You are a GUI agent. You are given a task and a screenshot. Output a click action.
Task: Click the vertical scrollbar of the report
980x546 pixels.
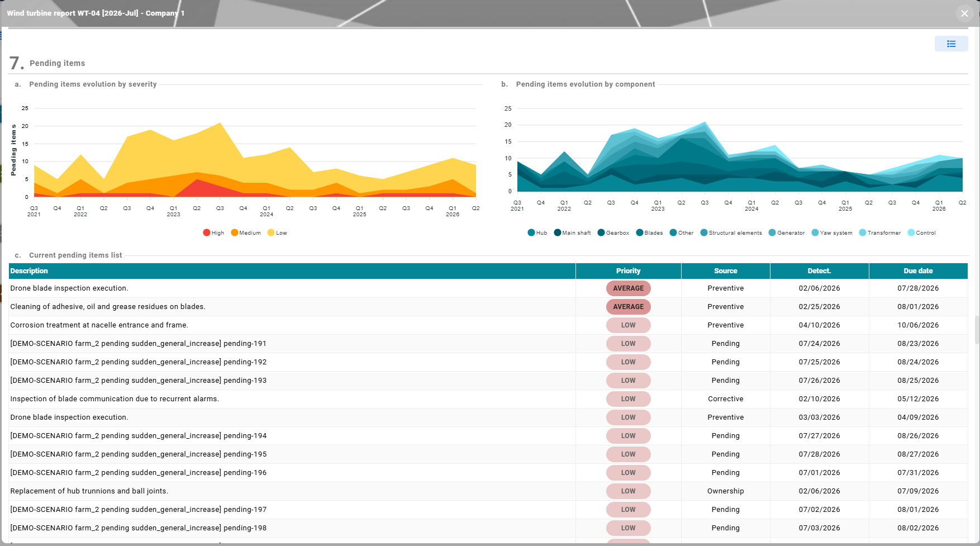977,330
